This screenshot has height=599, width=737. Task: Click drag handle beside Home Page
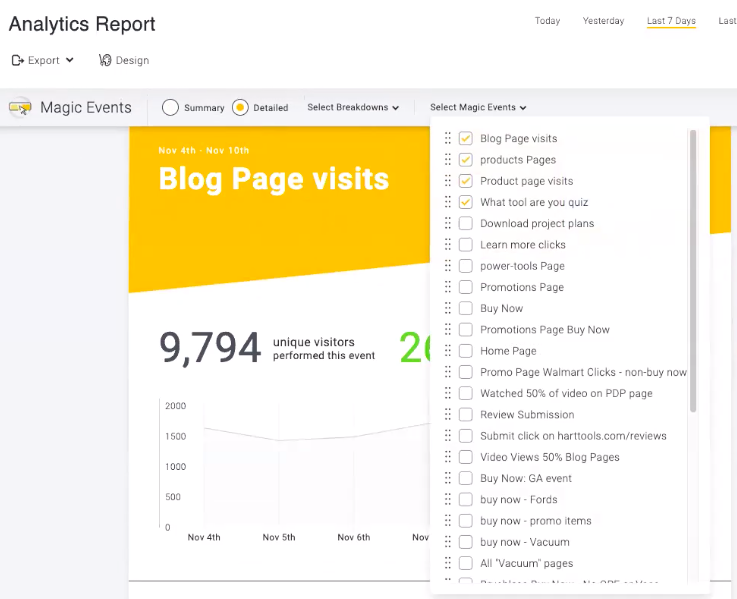point(447,351)
